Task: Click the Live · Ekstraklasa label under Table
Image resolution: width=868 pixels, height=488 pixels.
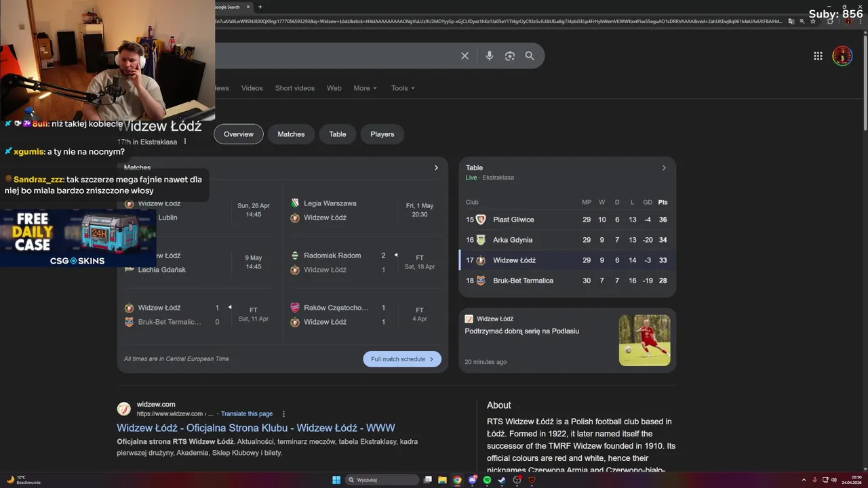Action: coord(490,178)
